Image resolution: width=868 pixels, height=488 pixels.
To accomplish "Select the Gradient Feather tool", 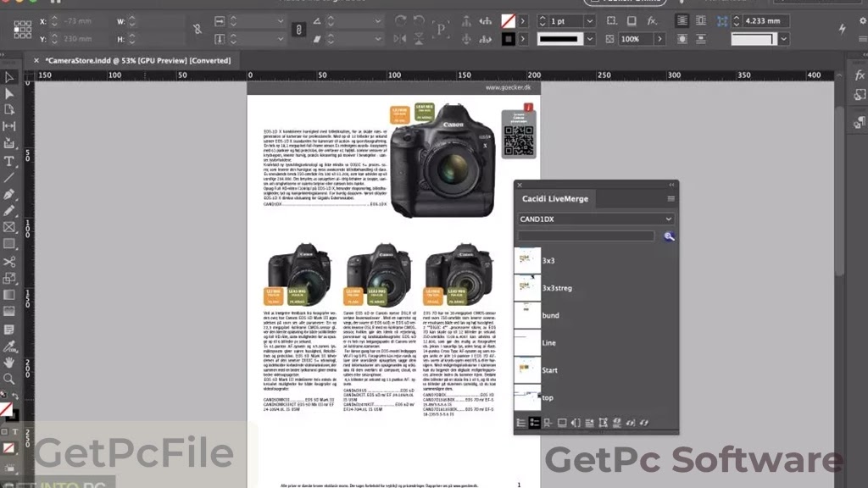I will tap(8, 312).
